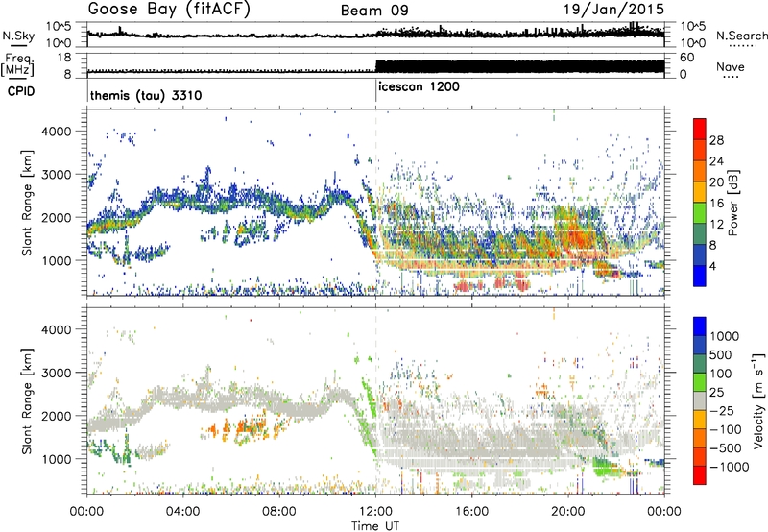This screenshot has height=532, width=768.
Task: Click the red bottom of the velocity color bar
Action: pos(700,475)
